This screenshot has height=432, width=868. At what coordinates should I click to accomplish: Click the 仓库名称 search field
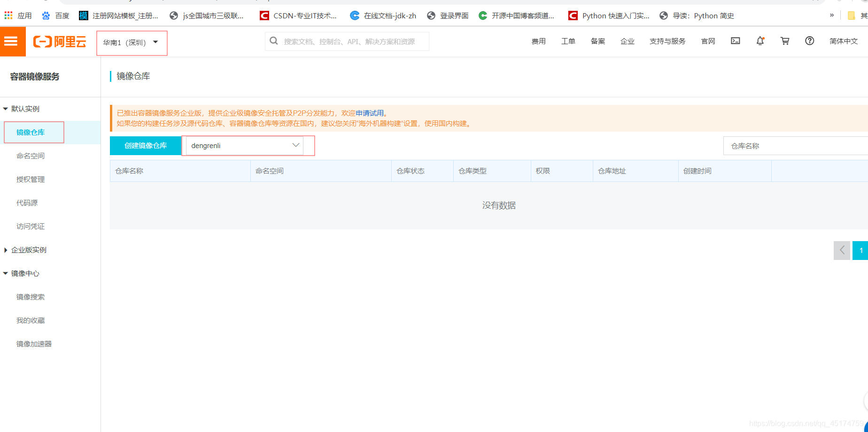coord(796,146)
